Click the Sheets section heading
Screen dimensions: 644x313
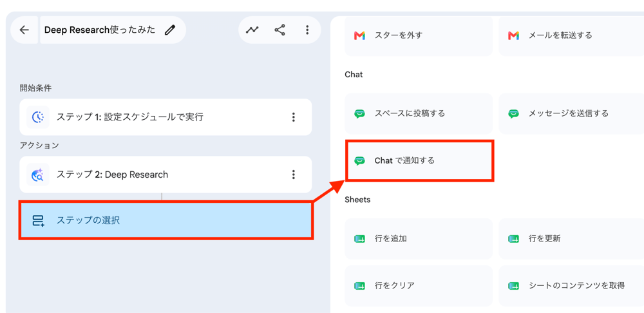click(x=357, y=200)
